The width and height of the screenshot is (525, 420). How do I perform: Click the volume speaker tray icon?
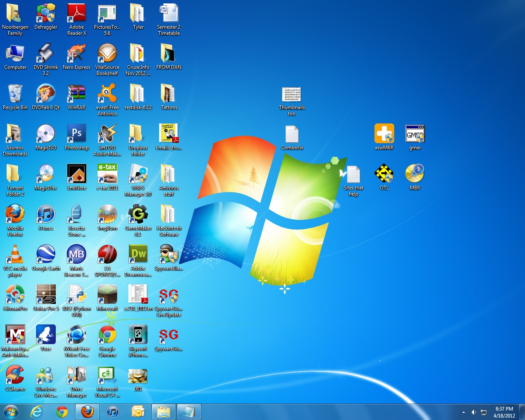(x=474, y=412)
